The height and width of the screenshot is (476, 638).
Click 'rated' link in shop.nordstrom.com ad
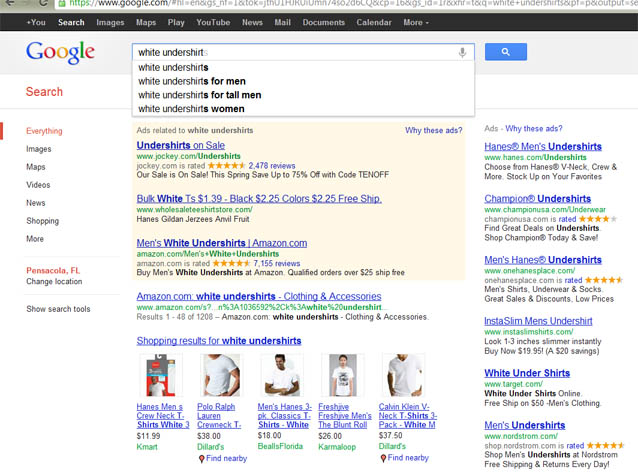click(575, 445)
